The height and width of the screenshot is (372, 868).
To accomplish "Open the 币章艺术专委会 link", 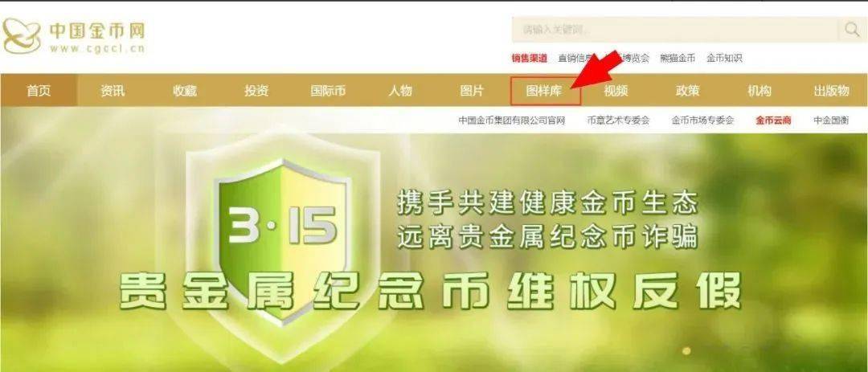I will click(x=618, y=121).
